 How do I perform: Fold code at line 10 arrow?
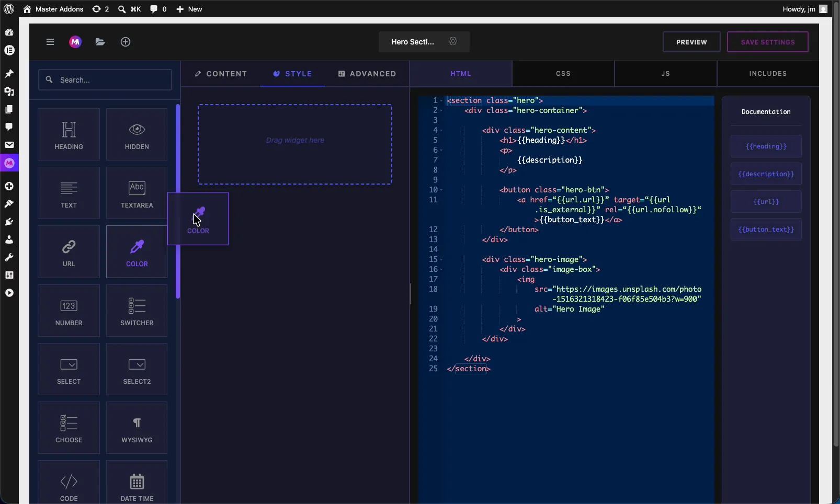point(441,190)
